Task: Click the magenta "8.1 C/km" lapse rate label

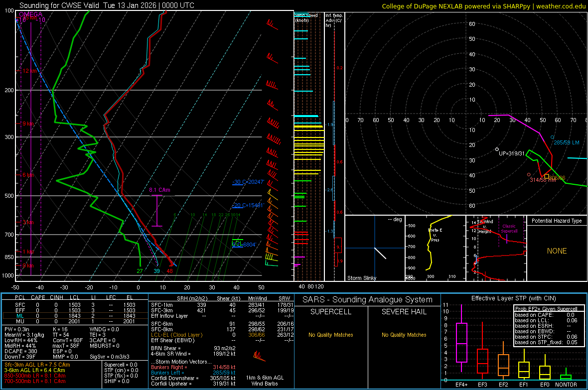Action: (160, 190)
